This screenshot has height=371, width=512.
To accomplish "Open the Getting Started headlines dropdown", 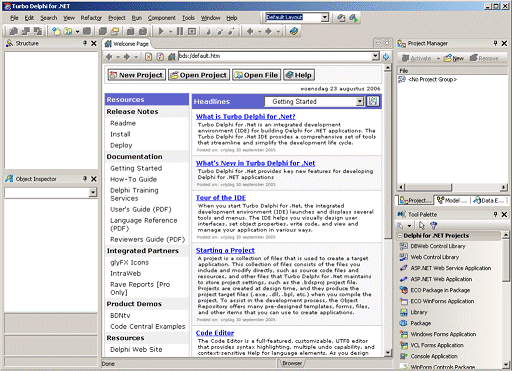I will [359, 101].
